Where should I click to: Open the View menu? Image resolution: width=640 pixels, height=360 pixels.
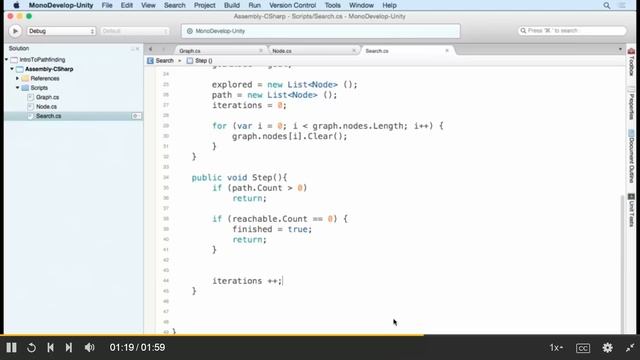click(x=148, y=5)
